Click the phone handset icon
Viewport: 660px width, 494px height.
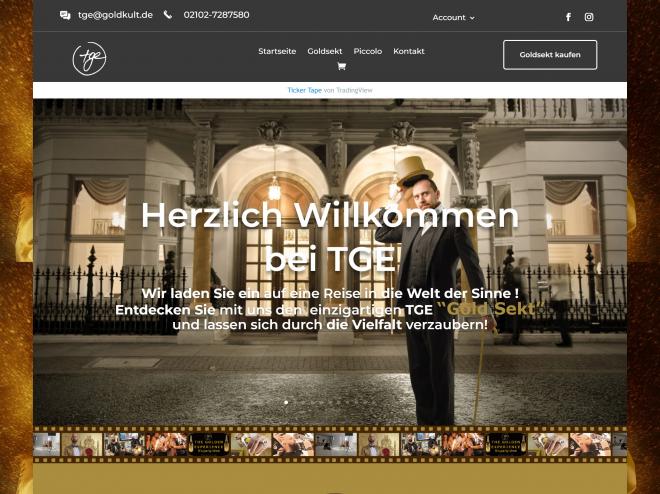tap(168, 15)
